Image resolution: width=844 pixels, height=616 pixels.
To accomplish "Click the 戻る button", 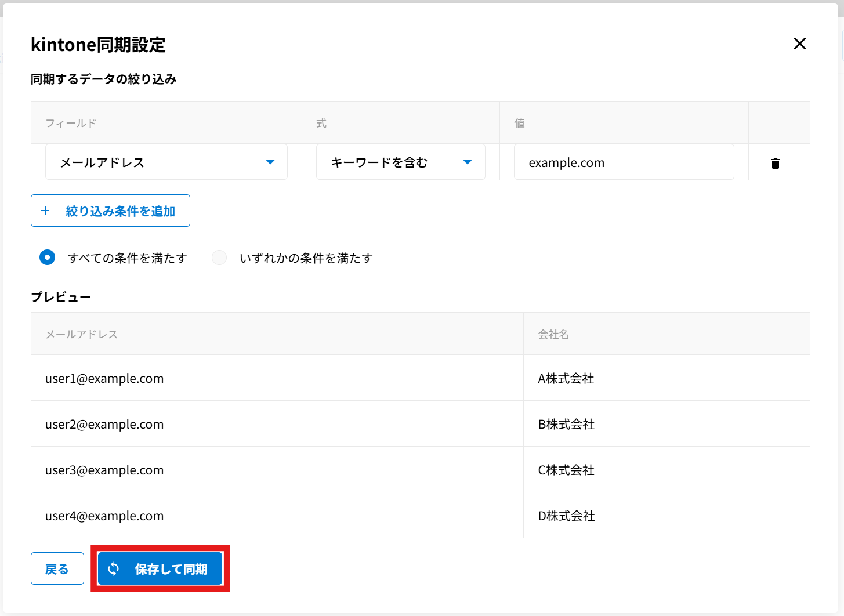I will tap(57, 569).
